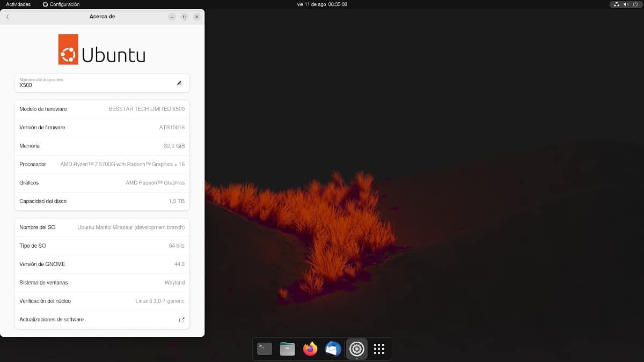Open the Actualizaciones de software row

(102, 320)
